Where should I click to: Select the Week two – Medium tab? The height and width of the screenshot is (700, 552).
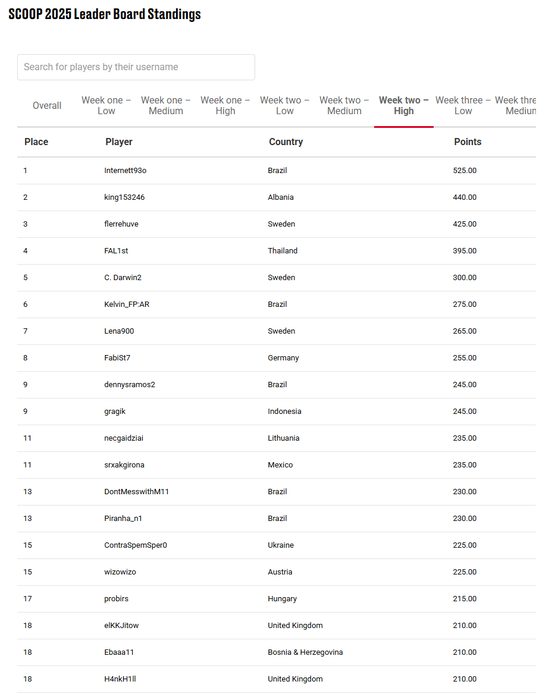[x=344, y=106]
